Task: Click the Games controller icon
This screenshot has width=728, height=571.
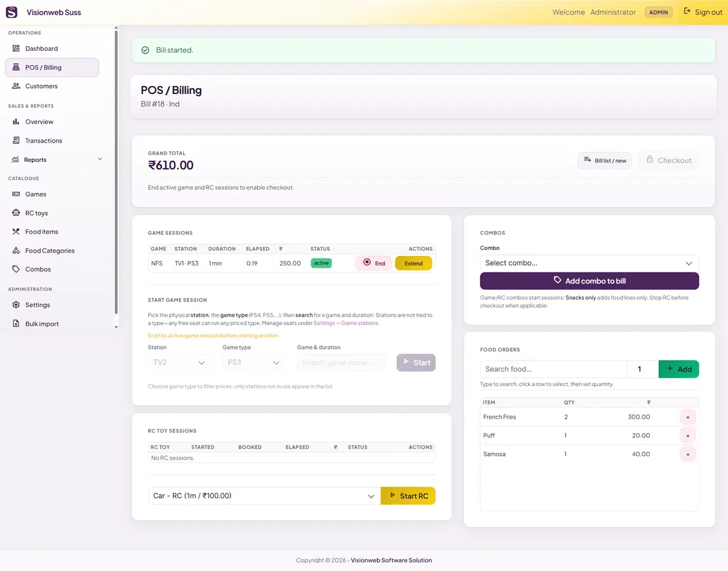Action: tap(16, 194)
